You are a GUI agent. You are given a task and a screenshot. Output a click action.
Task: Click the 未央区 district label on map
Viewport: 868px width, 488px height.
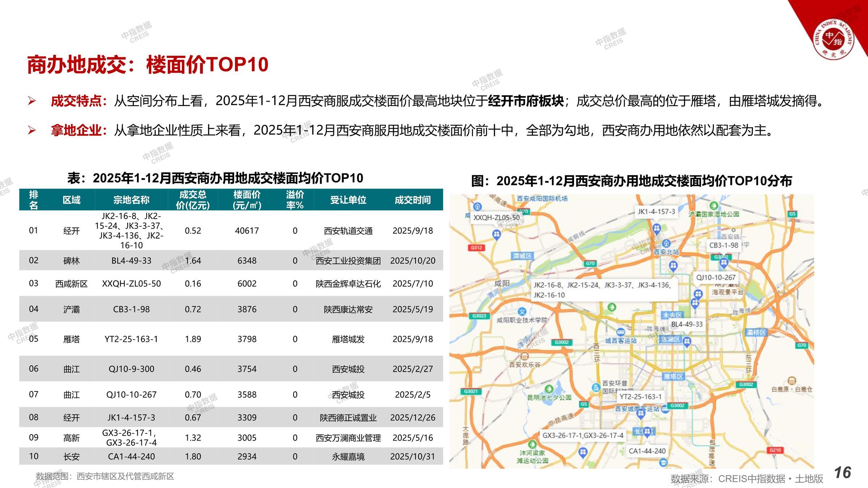tap(672, 315)
